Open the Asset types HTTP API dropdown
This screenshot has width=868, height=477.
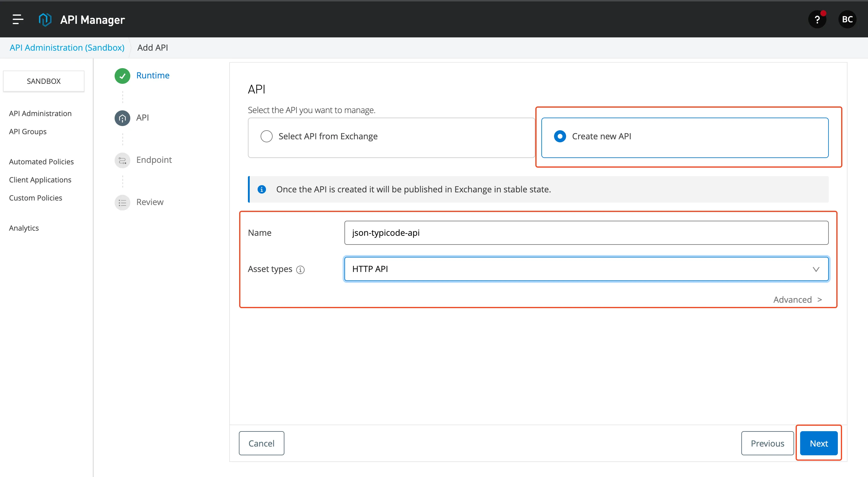(586, 269)
